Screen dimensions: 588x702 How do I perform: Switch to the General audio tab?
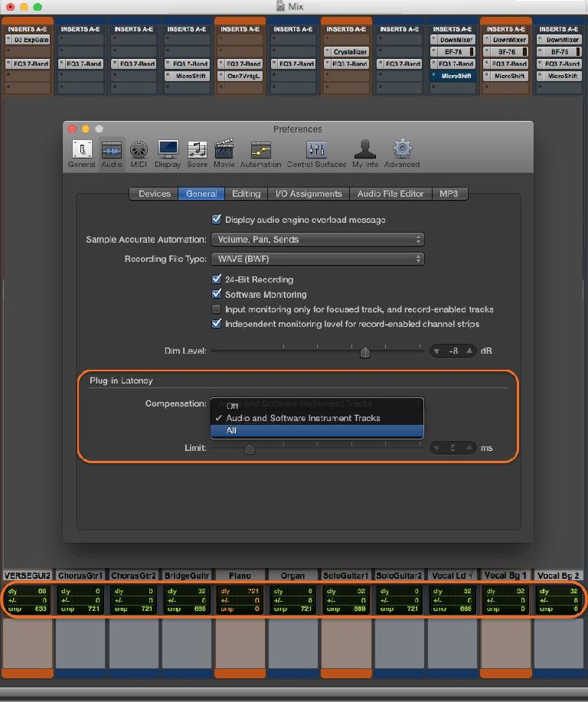pyautogui.click(x=201, y=194)
